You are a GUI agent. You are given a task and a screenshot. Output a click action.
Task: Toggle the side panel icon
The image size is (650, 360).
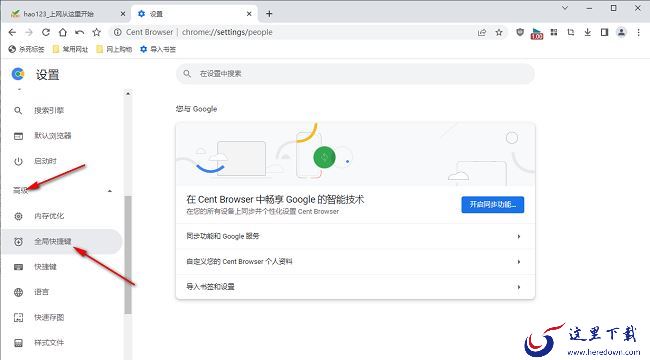click(604, 32)
